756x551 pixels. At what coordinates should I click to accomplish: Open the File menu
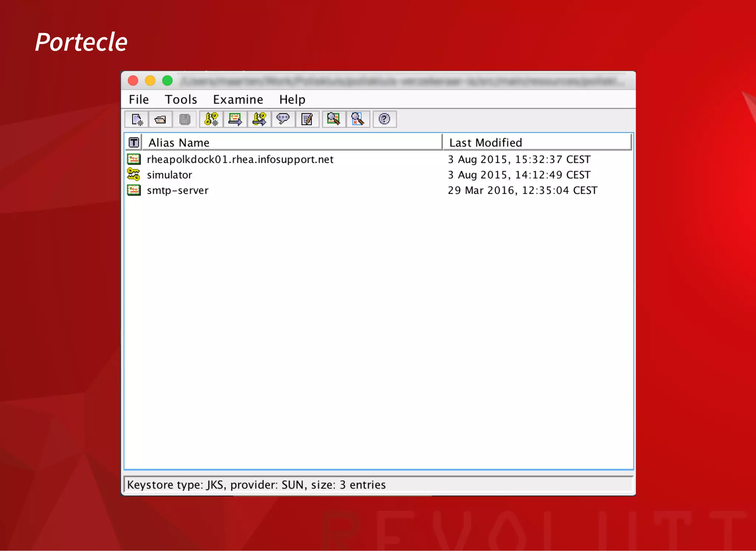(139, 100)
